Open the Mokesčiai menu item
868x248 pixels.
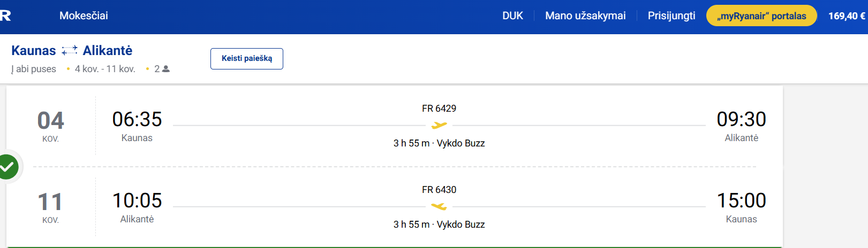[84, 15]
